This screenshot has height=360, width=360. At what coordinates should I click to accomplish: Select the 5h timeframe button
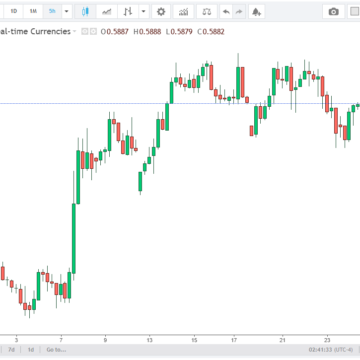pos(52,11)
